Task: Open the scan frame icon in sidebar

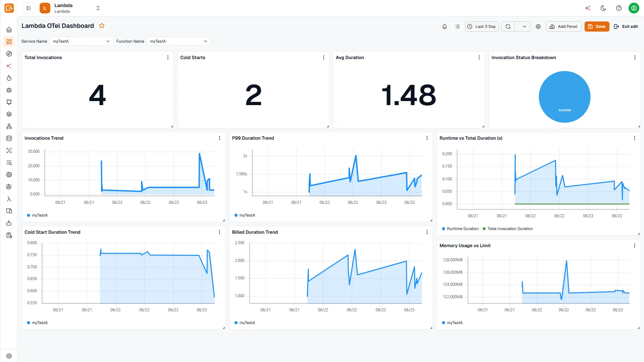Action: (9, 150)
